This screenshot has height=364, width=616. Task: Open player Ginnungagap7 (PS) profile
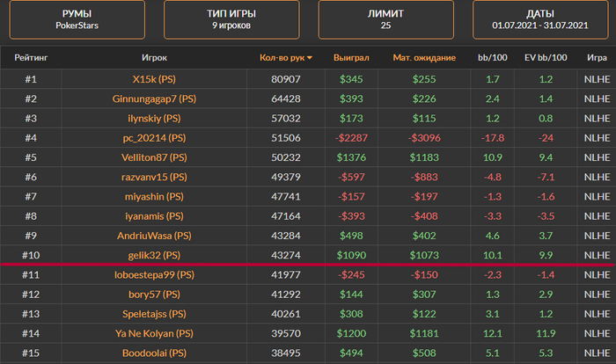154,99
